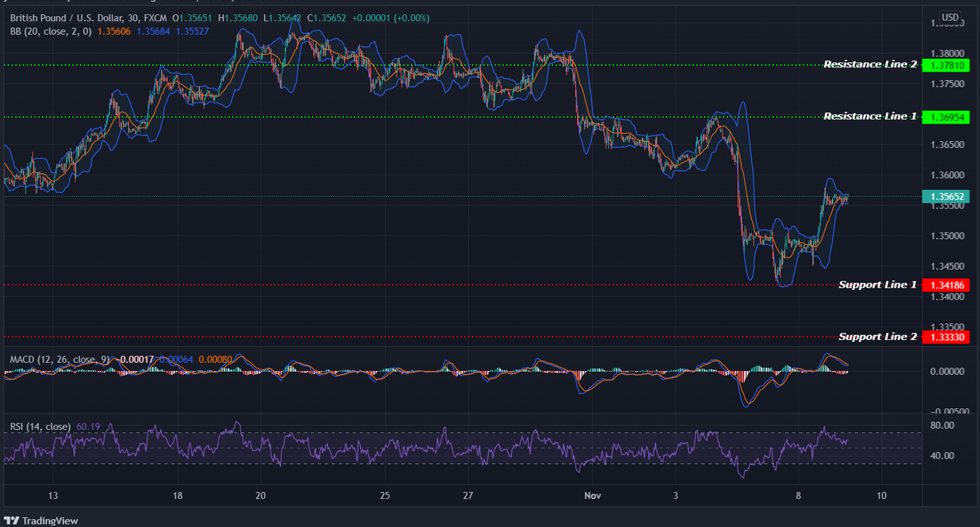Screen dimensions: 980x527
Task: Click the 1.35000 price axis label
Action: (947, 236)
